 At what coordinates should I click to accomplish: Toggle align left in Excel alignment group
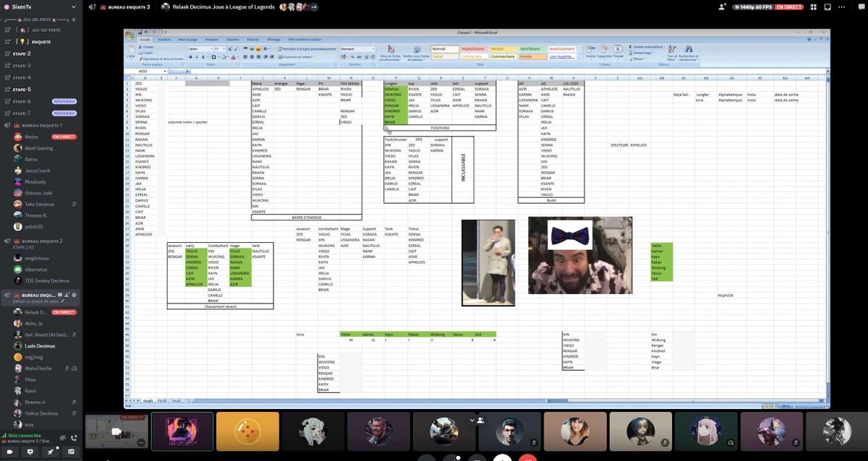pyautogui.click(x=245, y=57)
